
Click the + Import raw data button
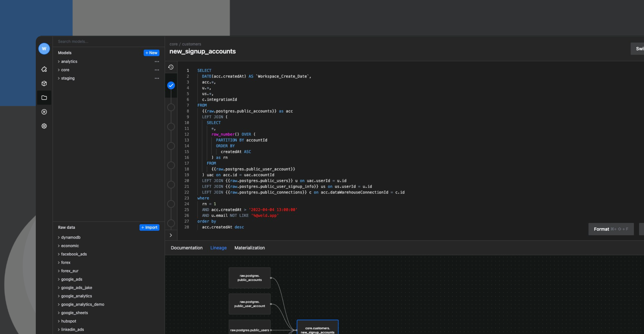point(149,228)
